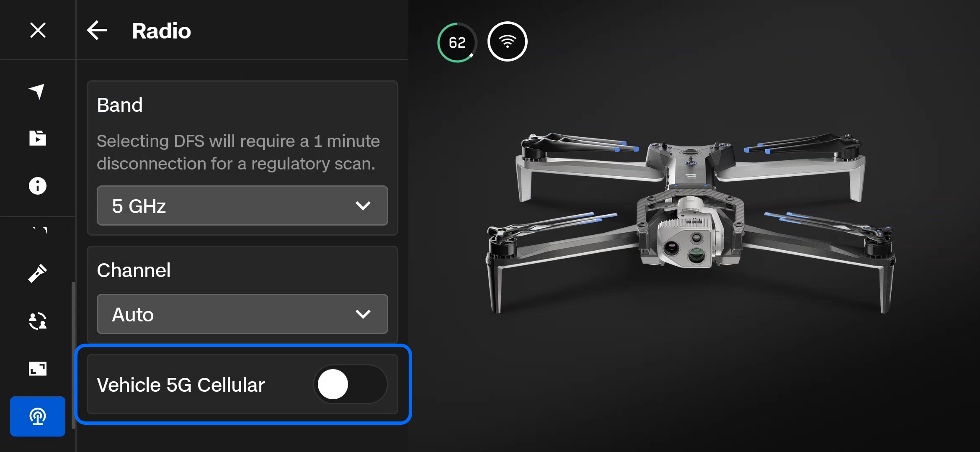Viewport: 980px width, 452px height.
Task: Open the display expand tab in sidebar
Action: coord(37,368)
